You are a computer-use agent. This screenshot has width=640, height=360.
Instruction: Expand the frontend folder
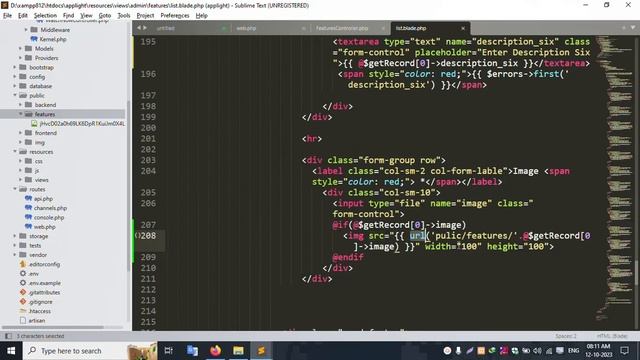coord(20,133)
